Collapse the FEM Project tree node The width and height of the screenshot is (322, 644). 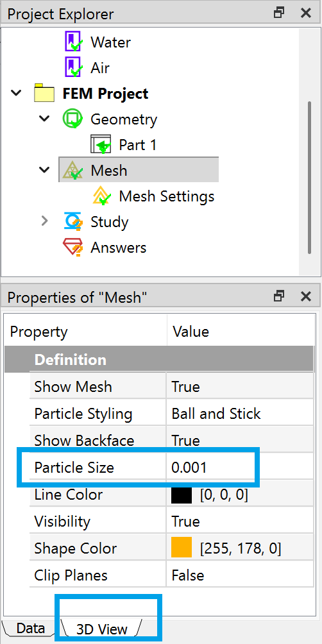[x=16, y=93]
